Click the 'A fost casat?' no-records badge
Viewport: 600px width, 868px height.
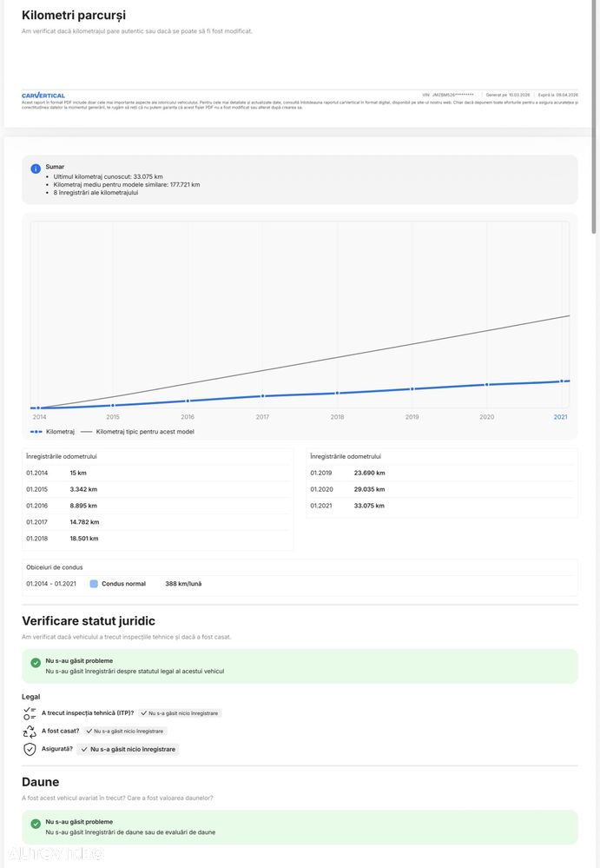tap(124, 732)
